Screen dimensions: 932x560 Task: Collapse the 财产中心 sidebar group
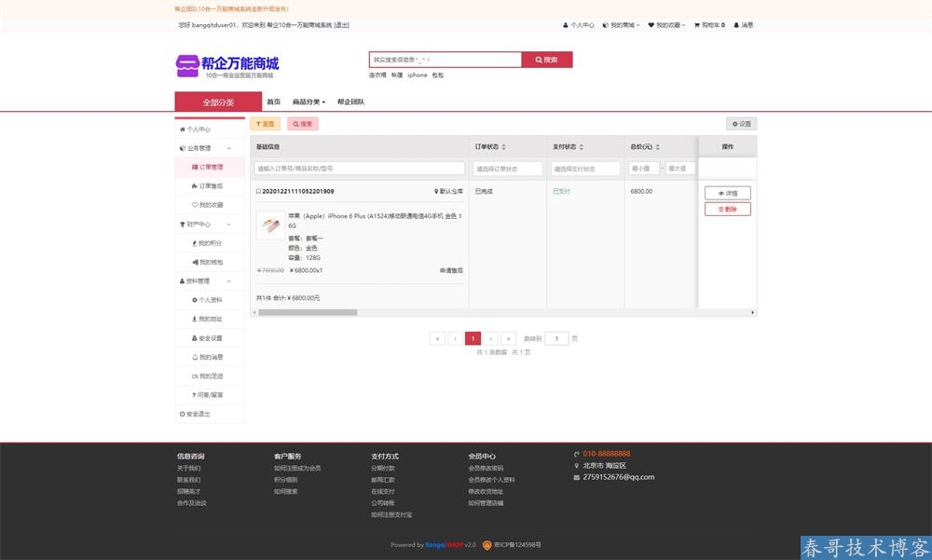pos(210,225)
